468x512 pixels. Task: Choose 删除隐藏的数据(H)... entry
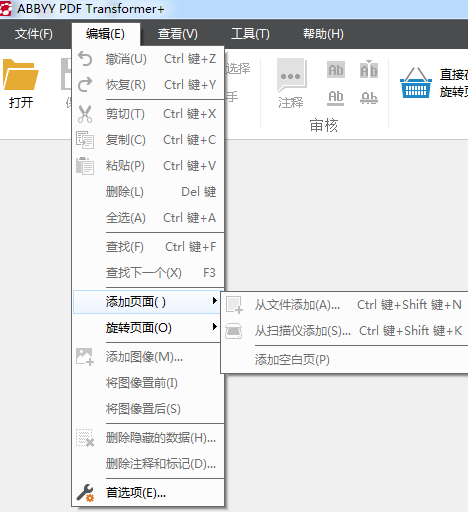coord(148,438)
